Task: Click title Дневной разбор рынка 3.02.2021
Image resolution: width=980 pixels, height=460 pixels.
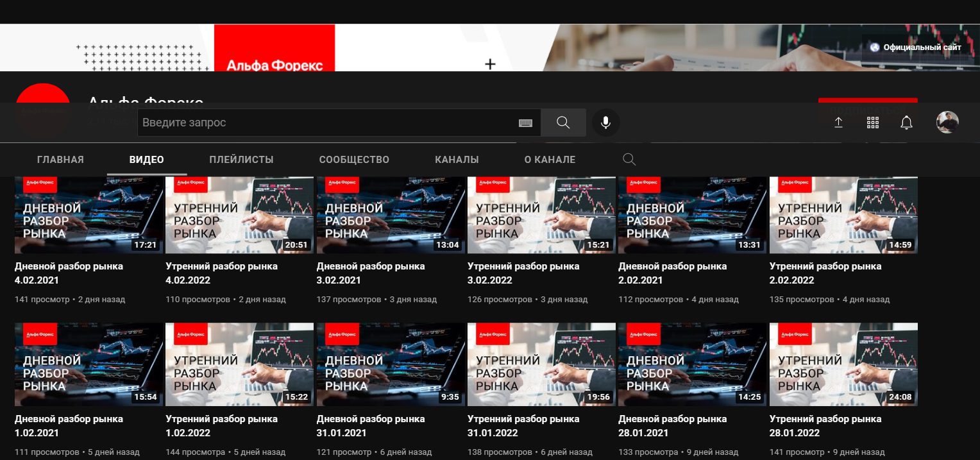Action: tap(371, 273)
